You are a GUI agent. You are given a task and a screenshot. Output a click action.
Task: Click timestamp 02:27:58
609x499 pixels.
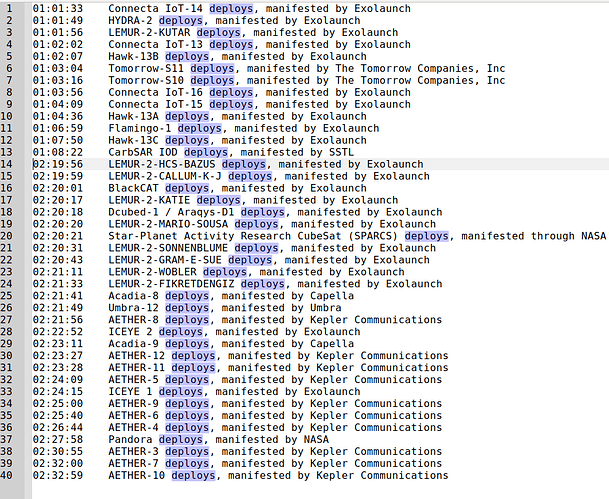(x=57, y=440)
